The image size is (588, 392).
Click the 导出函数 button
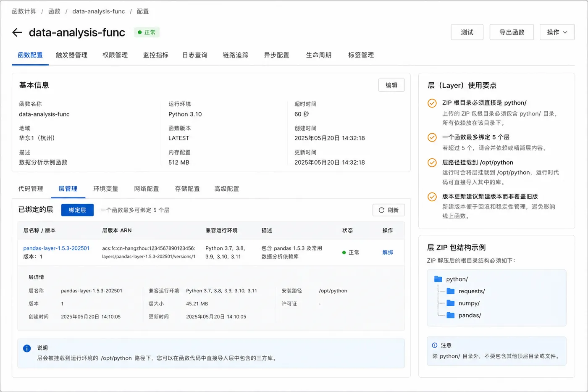pos(512,32)
